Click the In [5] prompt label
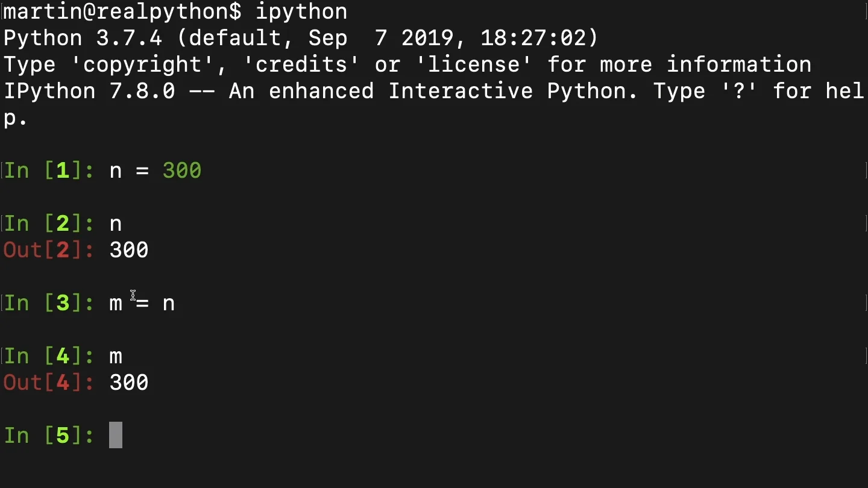Image resolution: width=868 pixels, height=488 pixels. pyautogui.click(x=49, y=436)
